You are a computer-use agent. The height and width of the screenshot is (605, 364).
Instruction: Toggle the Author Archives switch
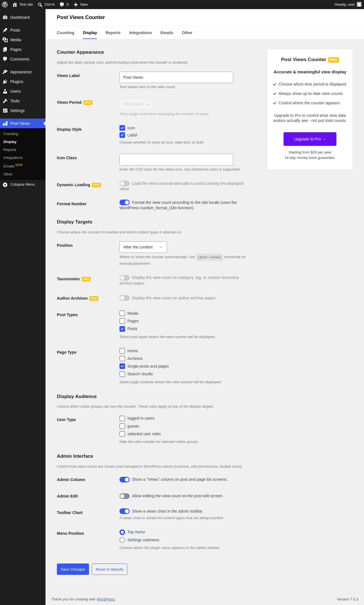(125, 298)
